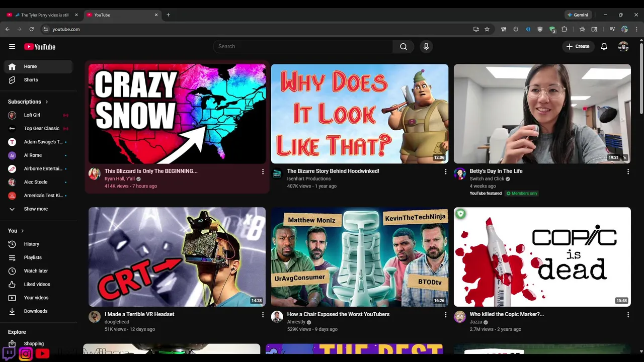The width and height of the screenshot is (644, 362).
Task: Open options menu for Hoodwinked video
Action: 445,172
